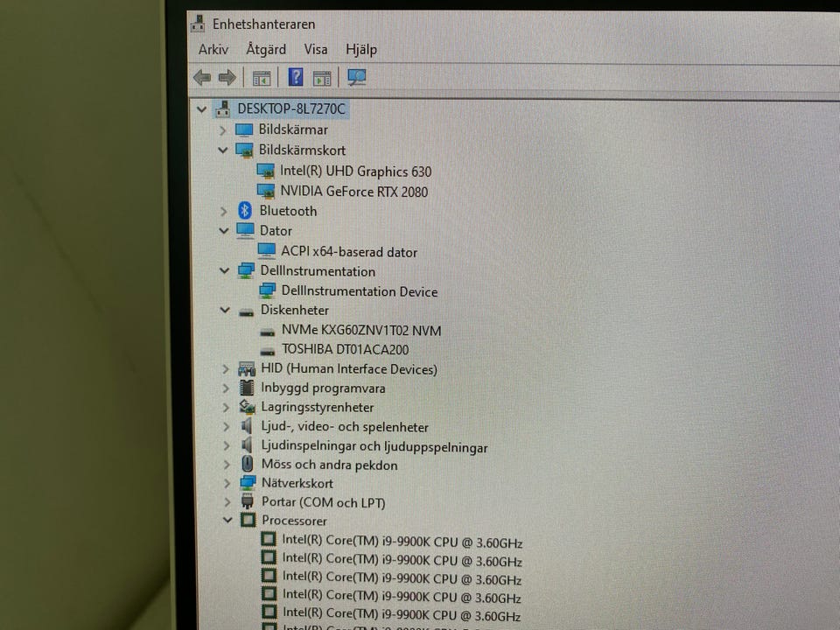Click the Inbyggd programvara firmware icon
Screen dimensions: 840x630
coord(247,388)
